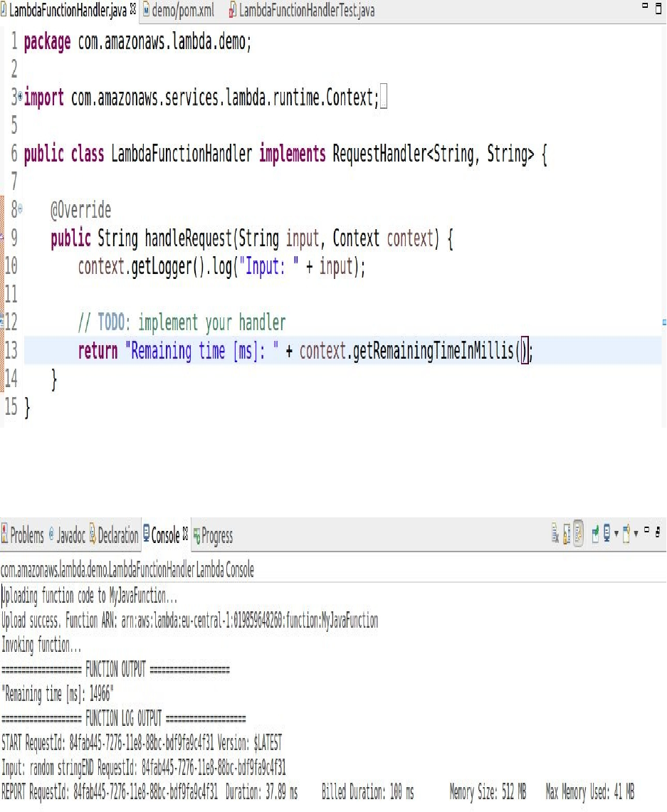
Task: Click the TODO comment on line 12
Action: point(182,322)
